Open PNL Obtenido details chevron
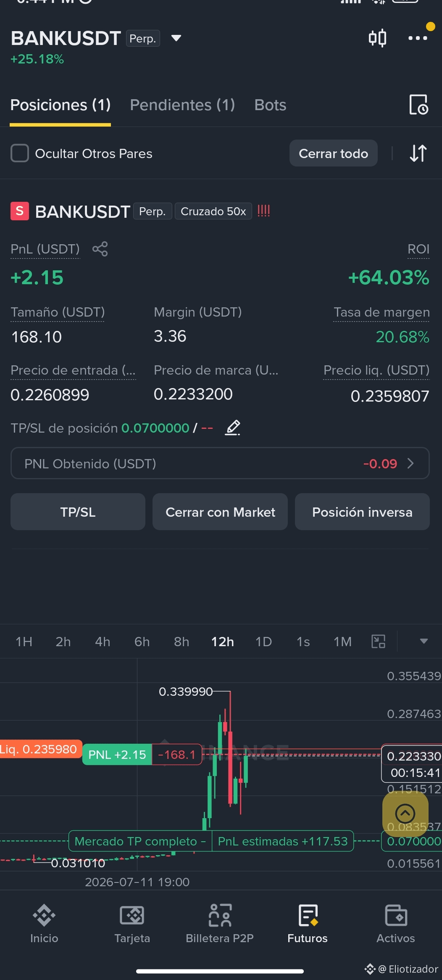442x980 pixels. tap(410, 463)
